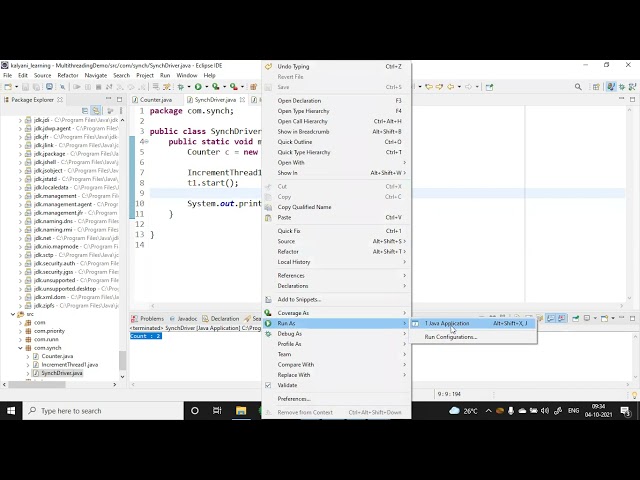Image resolution: width=640 pixels, height=480 pixels.
Task: Click Package Explorer horizontal scrollbar thumb
Action: pyautogui.click(x=37, y=384)
